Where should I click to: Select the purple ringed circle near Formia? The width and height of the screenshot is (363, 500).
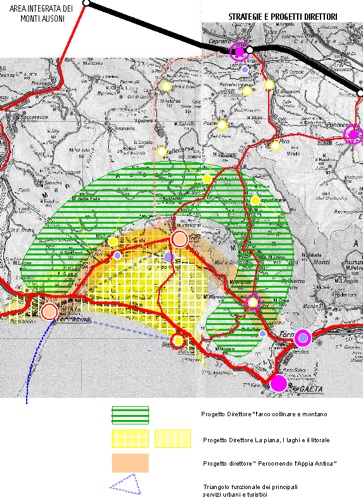coord(303,338)
